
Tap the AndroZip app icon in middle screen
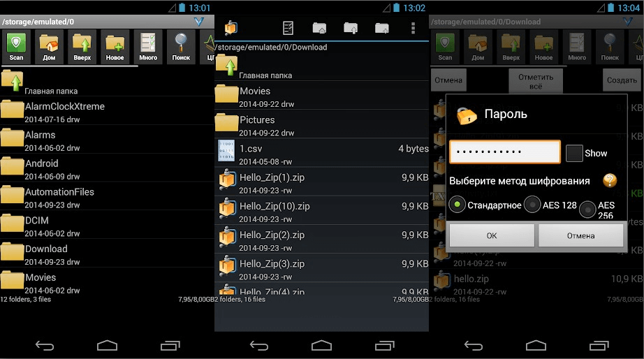pyautogui.click(x=230, y=28)
